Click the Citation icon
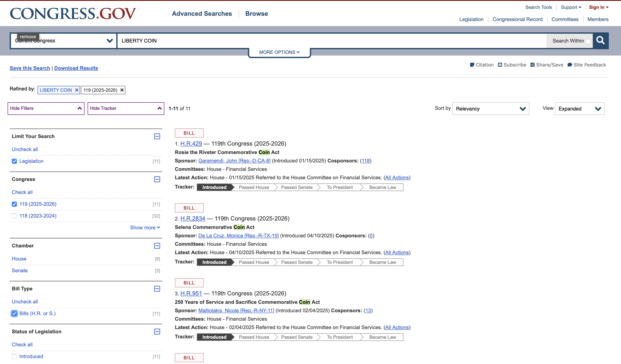Screen dimensions: 621x364 tap(472, 65)
